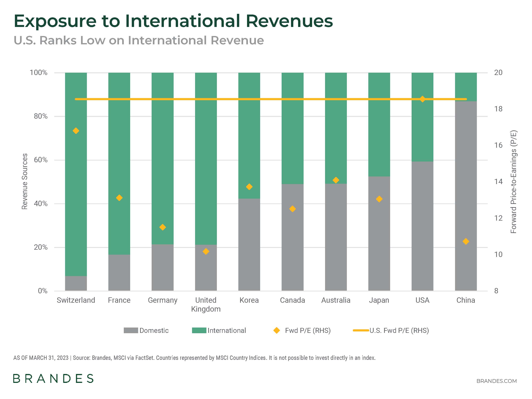Click the Japan axis label
Screen dimensions: 532x399
click(379, 300)
